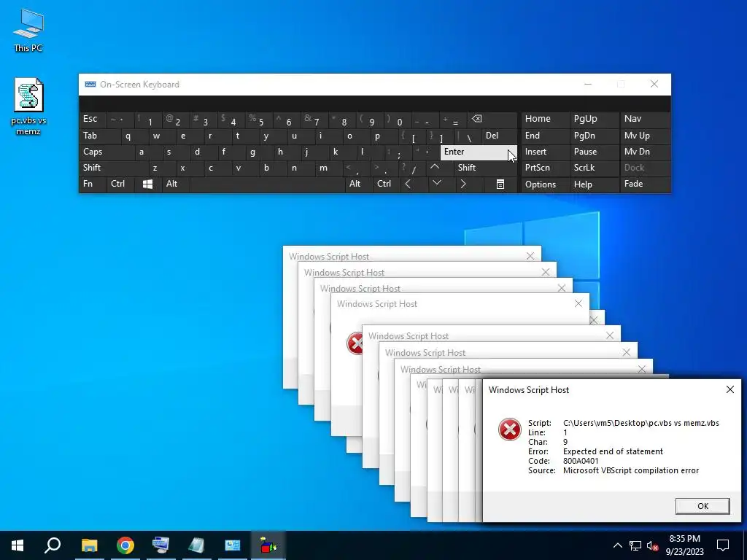The height and width of the screenshot is (560, 747).
Task: Toggle the left Ctrl key
Action: click(120, 184)
